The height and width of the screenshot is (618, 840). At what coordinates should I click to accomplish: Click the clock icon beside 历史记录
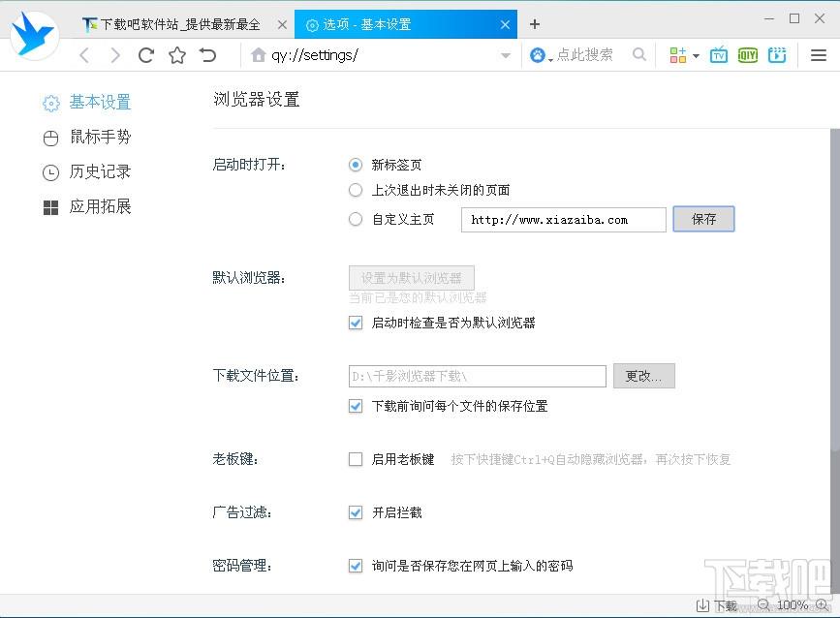click(50, 173)
